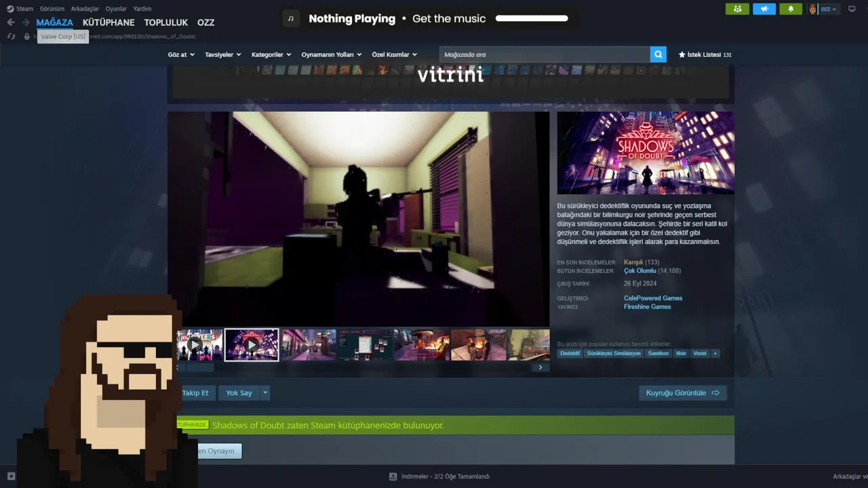Click the forward navigation arrow
This screenshot has width=868, height=488.
(26, 22)
